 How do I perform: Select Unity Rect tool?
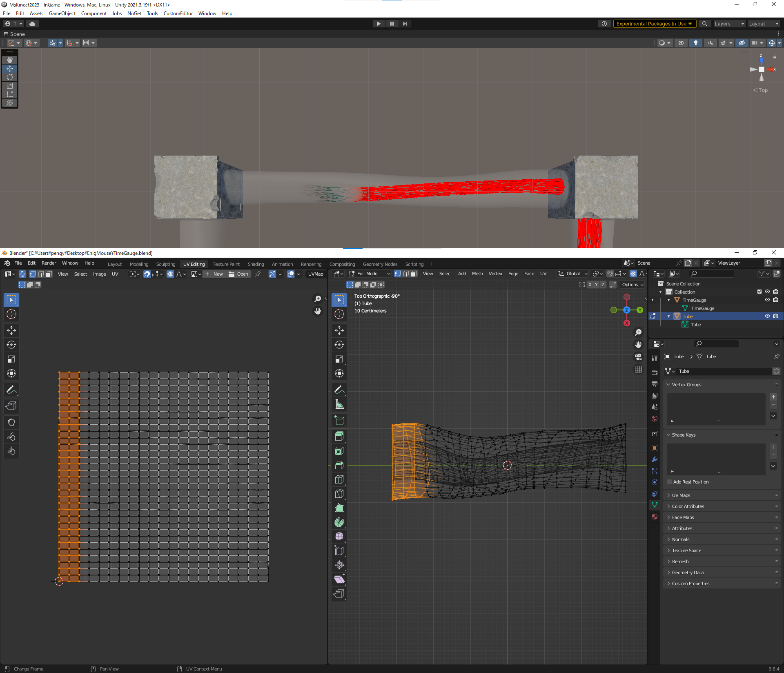coord(10,94)
